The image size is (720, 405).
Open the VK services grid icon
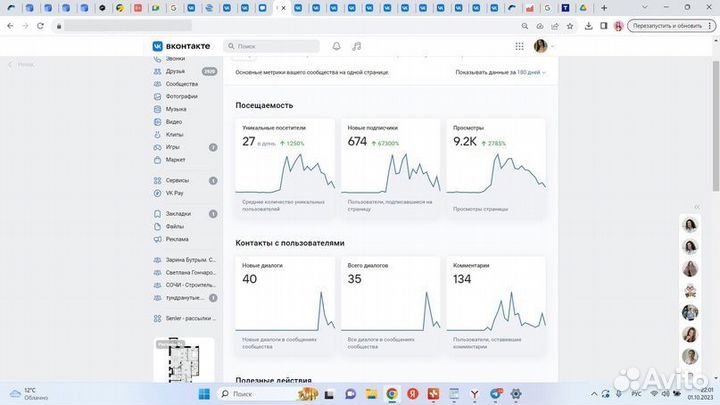click(519, 46)
